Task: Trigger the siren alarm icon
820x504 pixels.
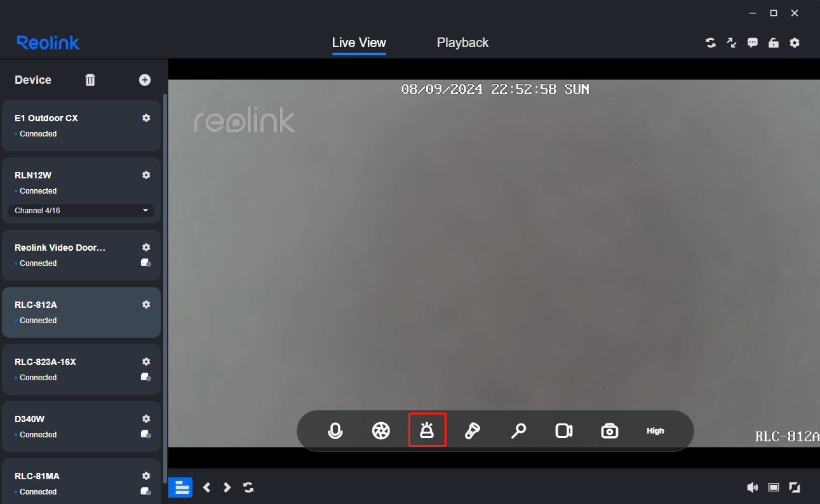Action: coord(427,430)
